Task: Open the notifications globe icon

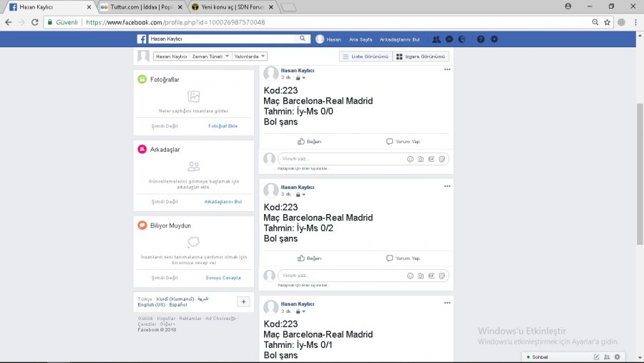Action: coord(462,39)
